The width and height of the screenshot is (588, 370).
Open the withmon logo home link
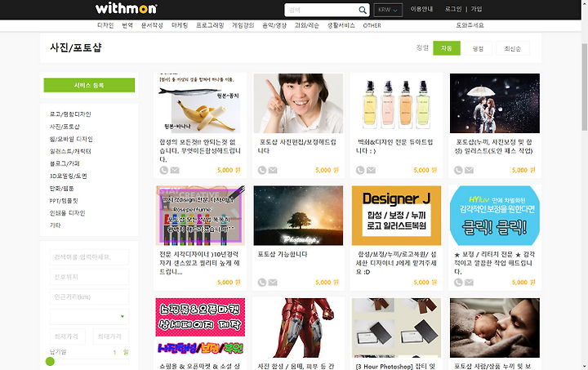126,8
